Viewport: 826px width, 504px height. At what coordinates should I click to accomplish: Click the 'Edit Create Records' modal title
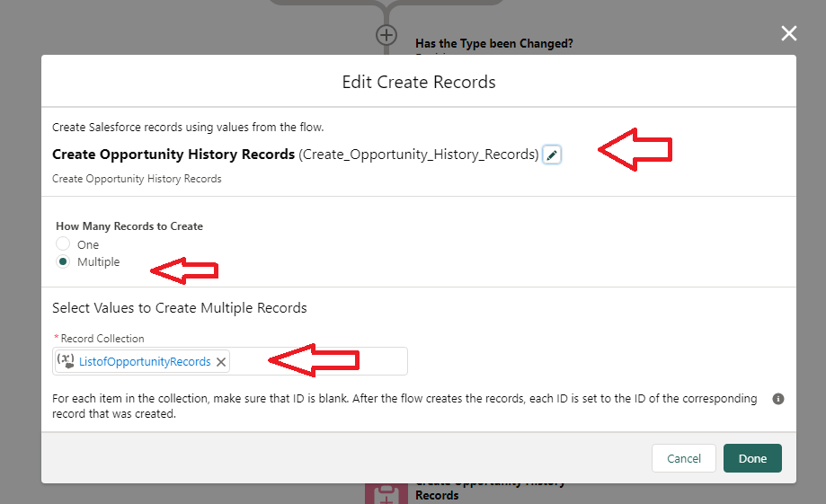[419, 82]
